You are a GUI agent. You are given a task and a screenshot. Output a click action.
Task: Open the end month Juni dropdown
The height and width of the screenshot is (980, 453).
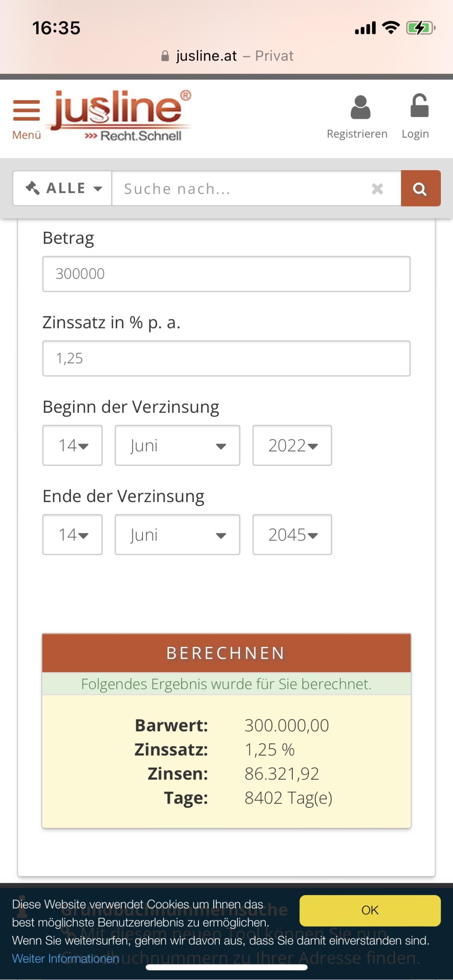coord(177,534)
